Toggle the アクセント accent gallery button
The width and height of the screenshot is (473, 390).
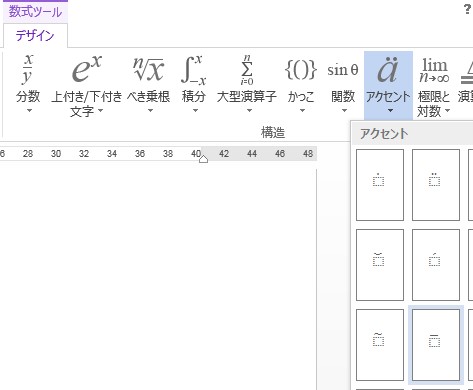388,85
